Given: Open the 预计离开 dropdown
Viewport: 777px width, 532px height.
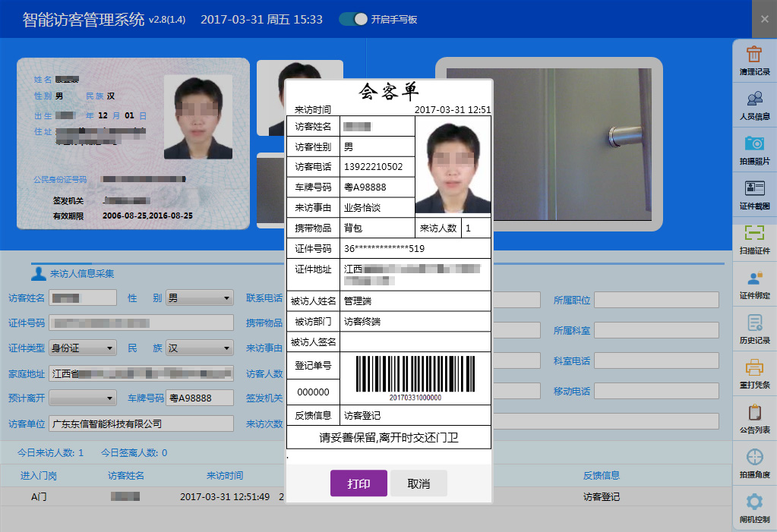Looking at the screenshot, I should click(x=82, y=398).
